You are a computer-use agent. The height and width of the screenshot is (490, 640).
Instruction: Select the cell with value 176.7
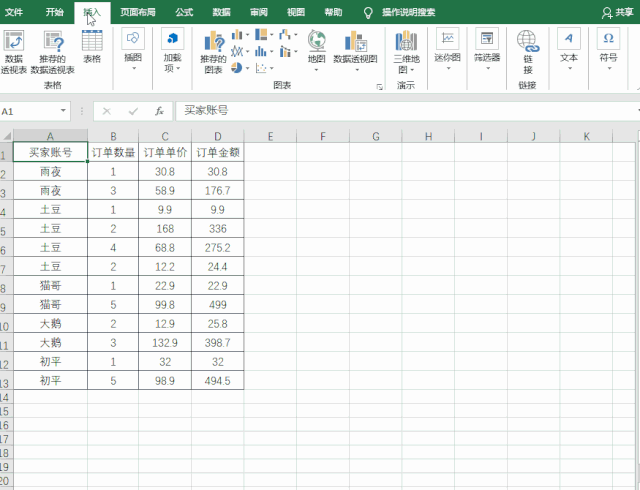pyautogui.click(x=218, y=190)
